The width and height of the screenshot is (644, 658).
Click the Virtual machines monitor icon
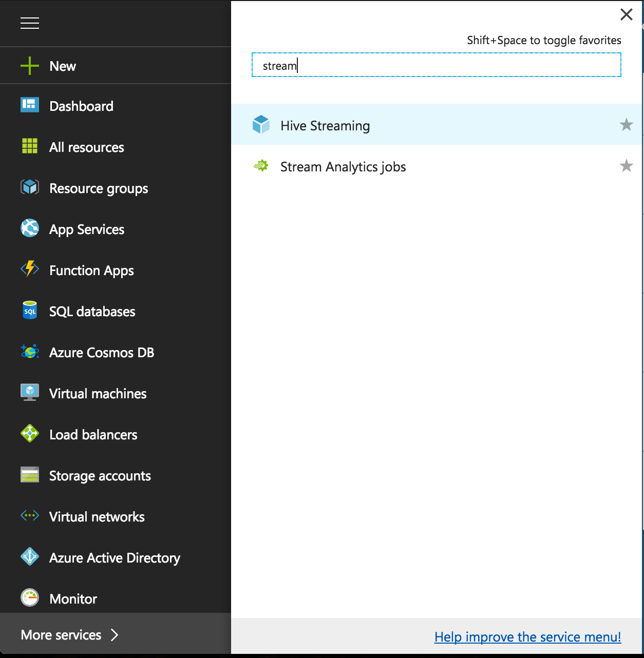click(30, 392)
